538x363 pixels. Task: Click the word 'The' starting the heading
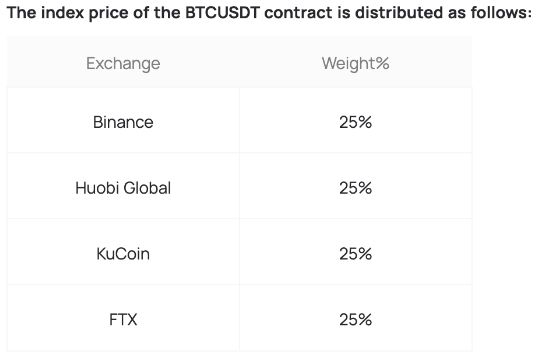[x=21, y=13]
